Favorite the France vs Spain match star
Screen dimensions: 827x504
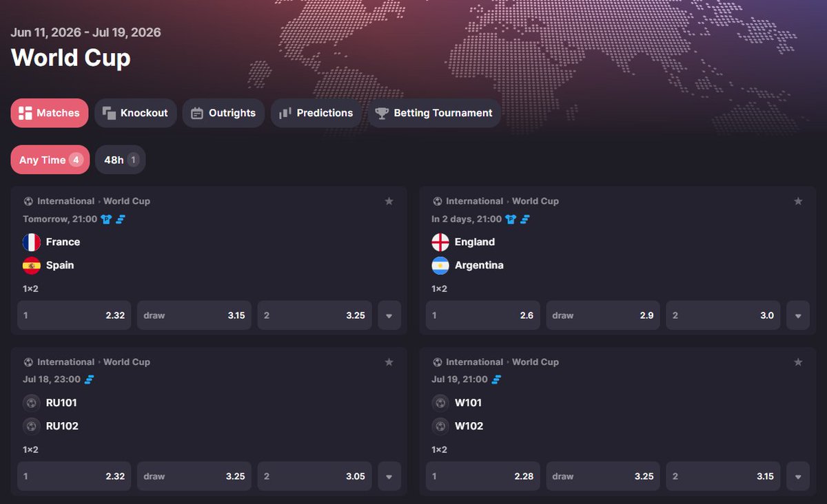click(389, 201)
